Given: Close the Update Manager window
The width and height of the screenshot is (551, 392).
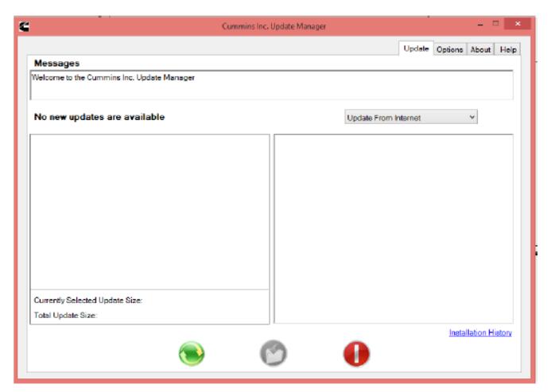Looking at the screenshot, I should tap(518, 24).
